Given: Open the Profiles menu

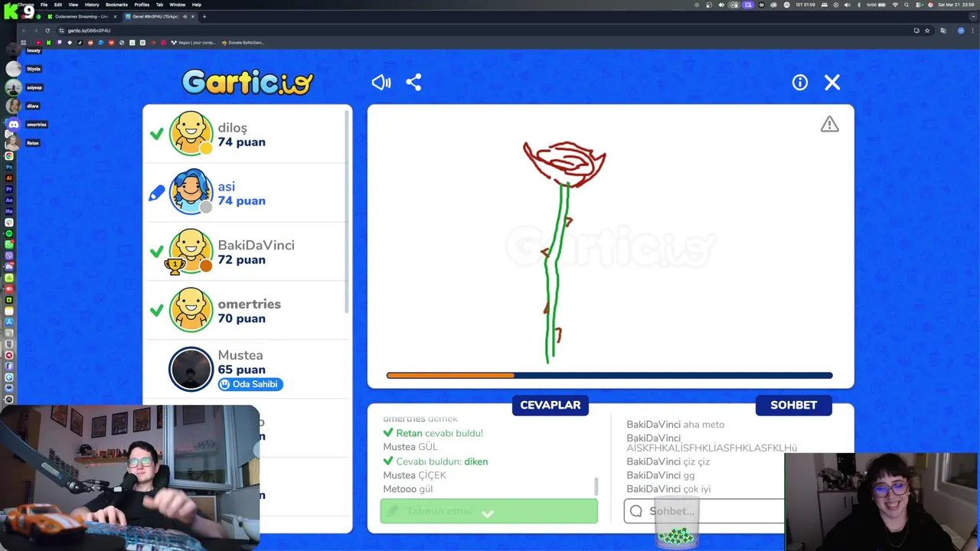Looking at the screenshot, I should coord(142,5).
